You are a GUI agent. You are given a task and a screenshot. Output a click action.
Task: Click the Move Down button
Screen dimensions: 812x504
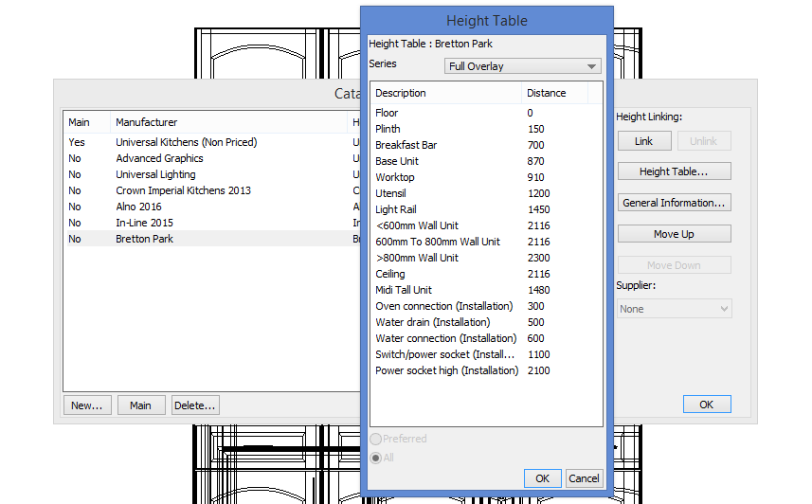674,265
